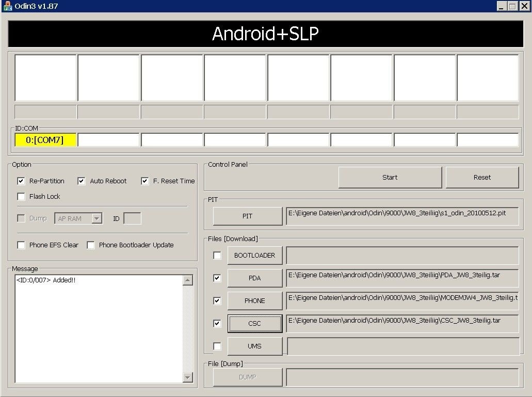The height and width of the screenshot is (397, 532).
Task: Click the File [Dump] path field
Action: click(x=402, y=377)
